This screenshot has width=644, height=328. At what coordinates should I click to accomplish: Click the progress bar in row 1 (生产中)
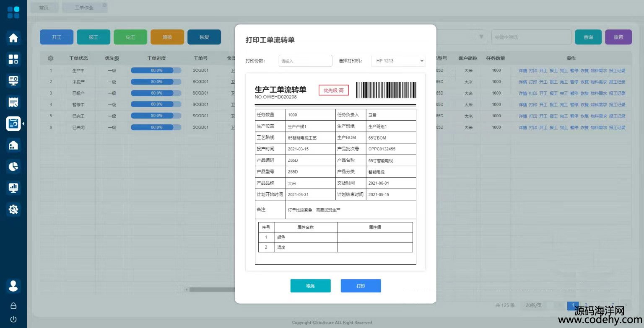(156, 70)
